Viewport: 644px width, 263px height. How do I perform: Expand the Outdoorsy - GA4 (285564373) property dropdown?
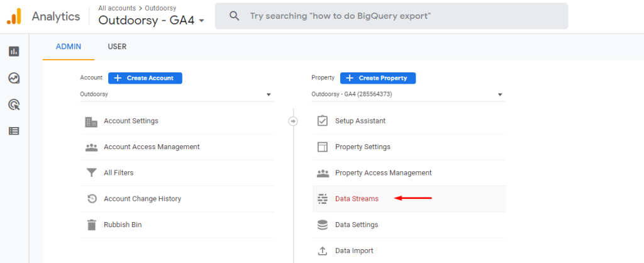tap(408, 94)
